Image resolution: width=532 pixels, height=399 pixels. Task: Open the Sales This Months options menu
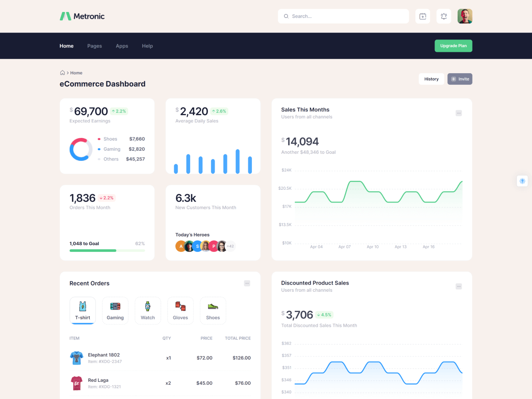(x=459, y=113)
